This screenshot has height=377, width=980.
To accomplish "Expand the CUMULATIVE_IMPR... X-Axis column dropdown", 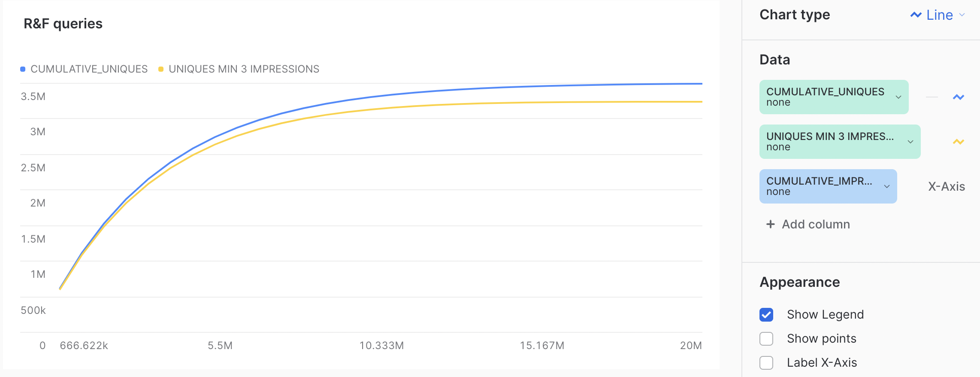I will [x=886, y=186].
